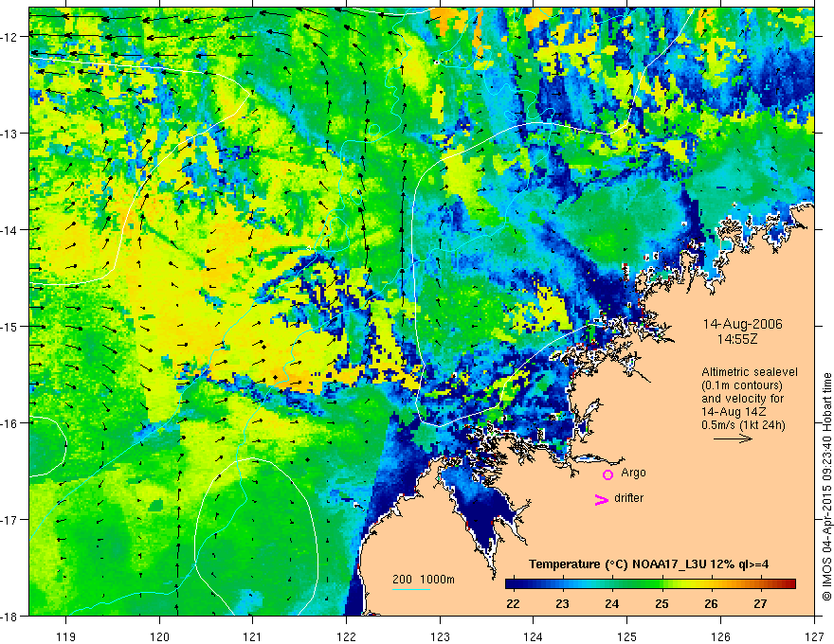Click the 0.5m/s velocity scale arrow
The image size is (834, 644).
(733, 438)
